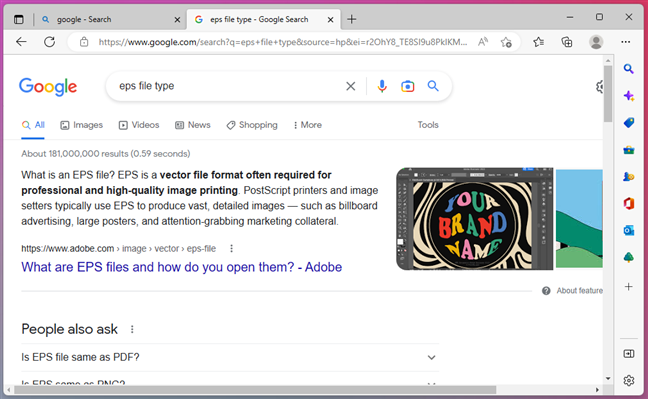Open the Favorites list icon
648x399 pixels.
tap(538, 42)
